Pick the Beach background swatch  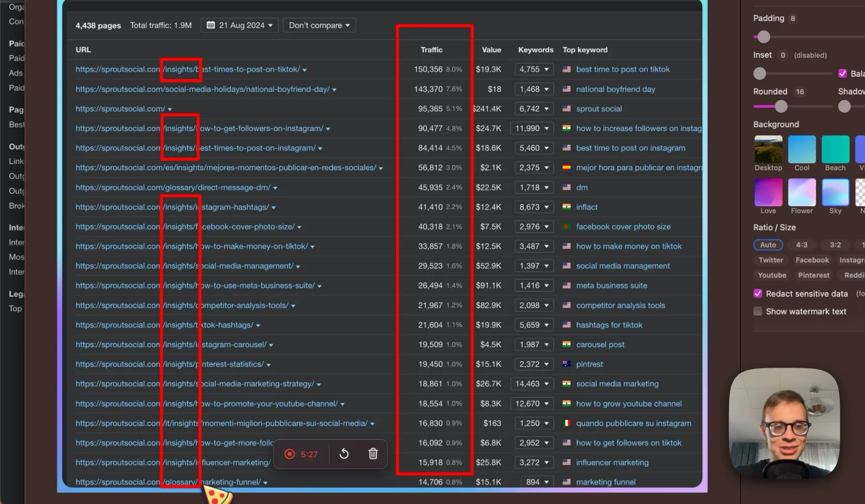coord(835,149)
